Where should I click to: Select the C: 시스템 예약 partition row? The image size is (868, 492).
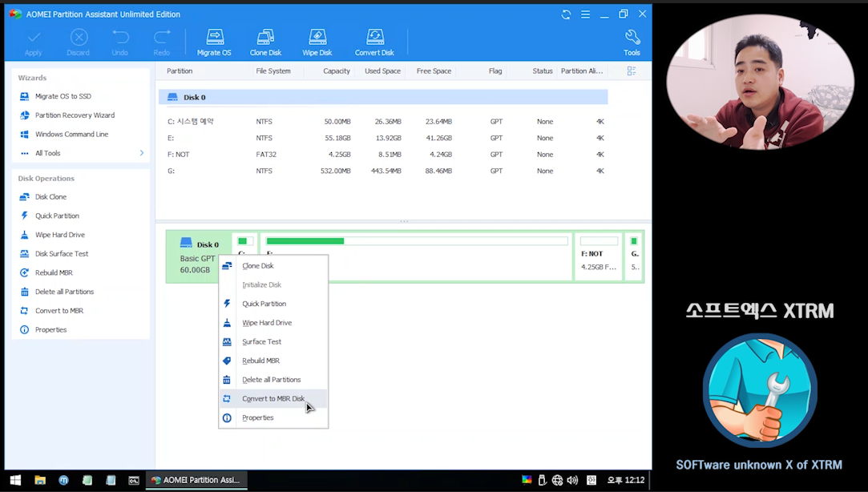coord(383,121)
